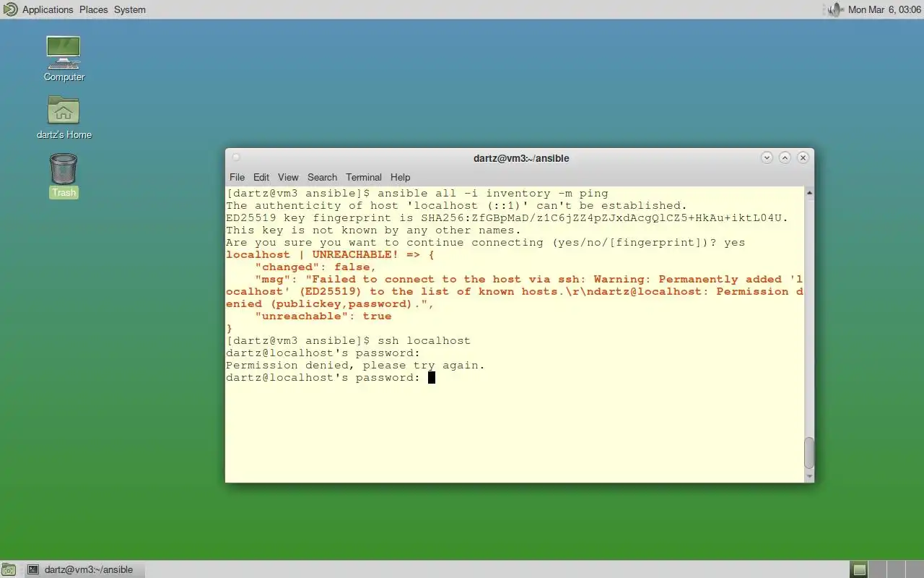Open the terminal Search menu
Viewport: 924px width, 578px height.
(322, 177)
